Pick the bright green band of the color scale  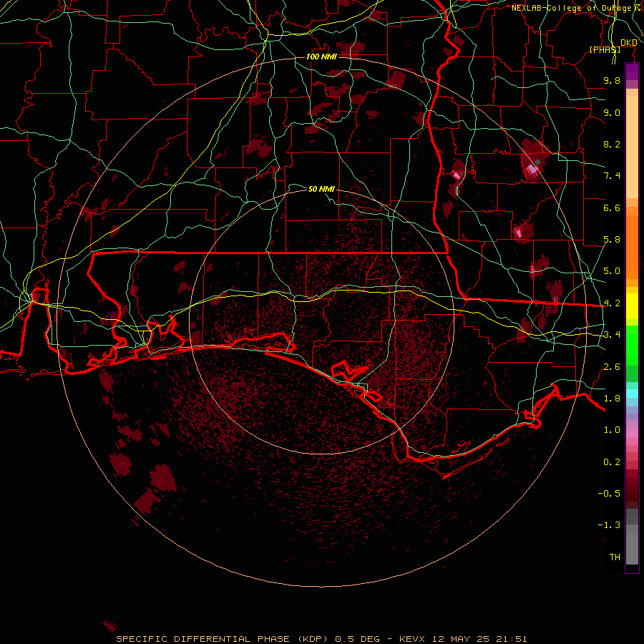pyautogui.click(x=632, y=345)
